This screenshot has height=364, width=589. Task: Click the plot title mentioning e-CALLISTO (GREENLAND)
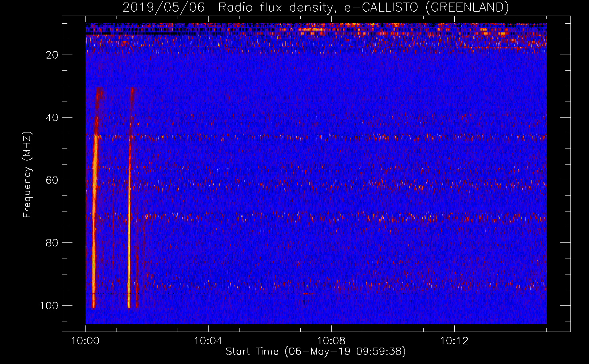[315, 8]
